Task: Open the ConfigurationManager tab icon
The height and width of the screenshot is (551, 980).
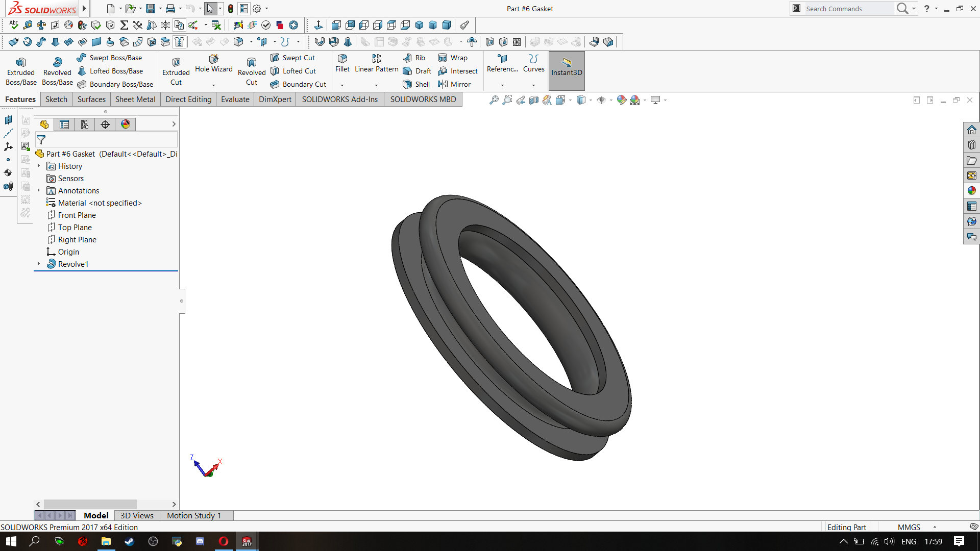Action: (x=85, y=124)
